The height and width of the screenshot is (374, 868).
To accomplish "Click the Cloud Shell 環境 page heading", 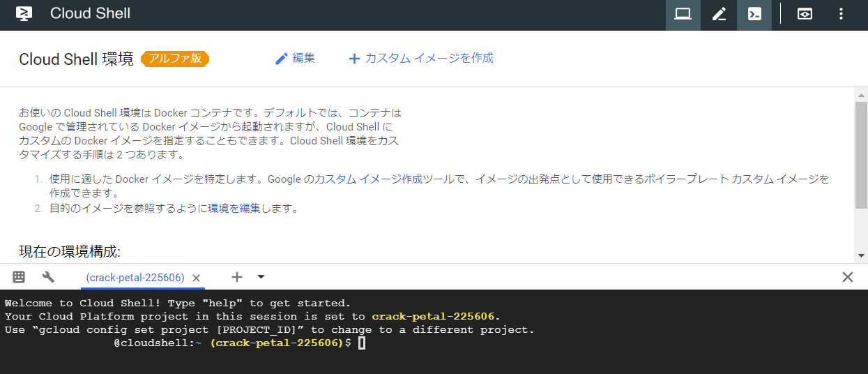I will click(76, 59).
